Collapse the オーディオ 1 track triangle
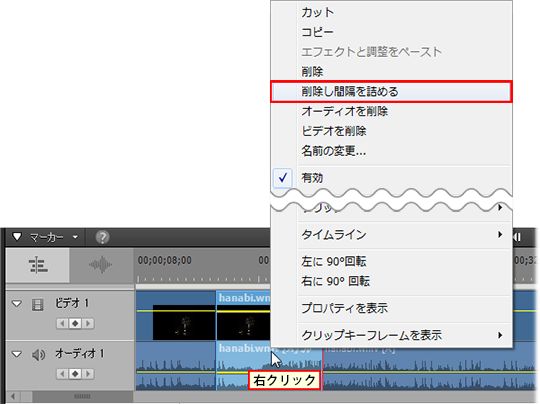 pyautogui.click(x=16, y=354)
